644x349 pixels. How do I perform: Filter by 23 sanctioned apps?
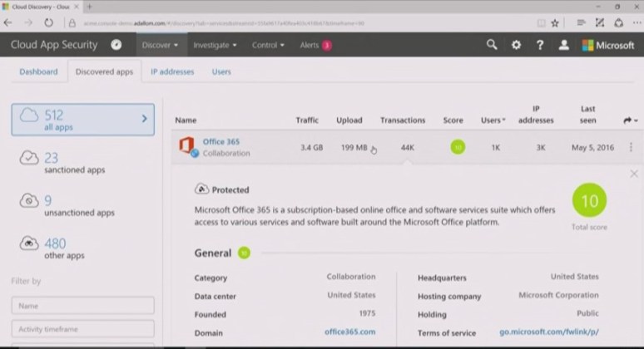[x=62, y=162]
